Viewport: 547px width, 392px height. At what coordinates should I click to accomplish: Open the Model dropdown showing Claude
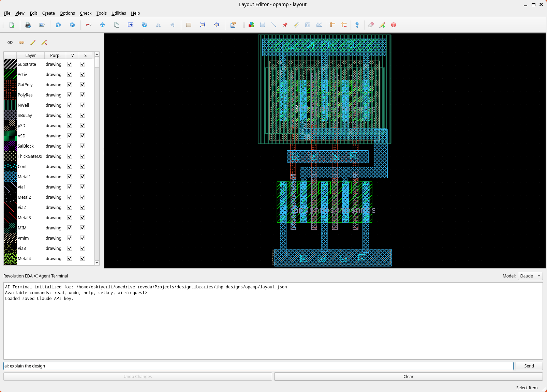(x=530, y=276)
